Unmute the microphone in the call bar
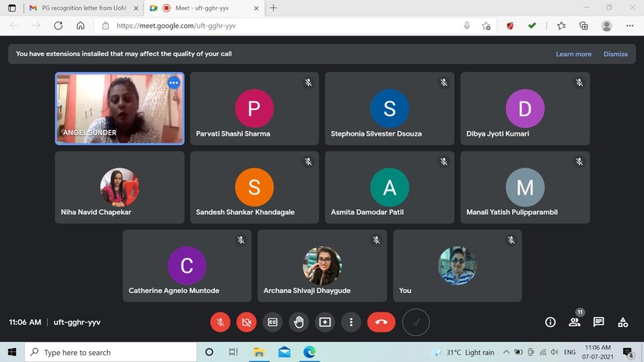This screenshot has width=644, height=362. pos(220,322)
